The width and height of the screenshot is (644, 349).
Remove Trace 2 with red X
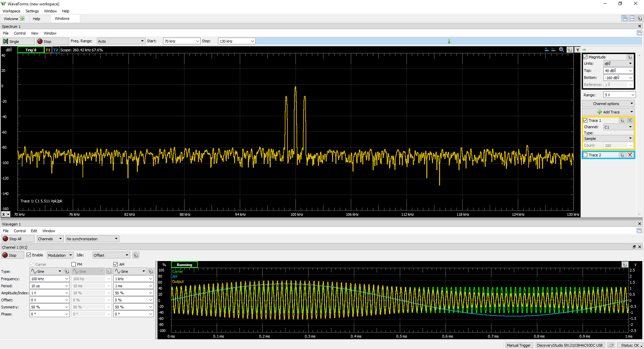coord(630,155)
